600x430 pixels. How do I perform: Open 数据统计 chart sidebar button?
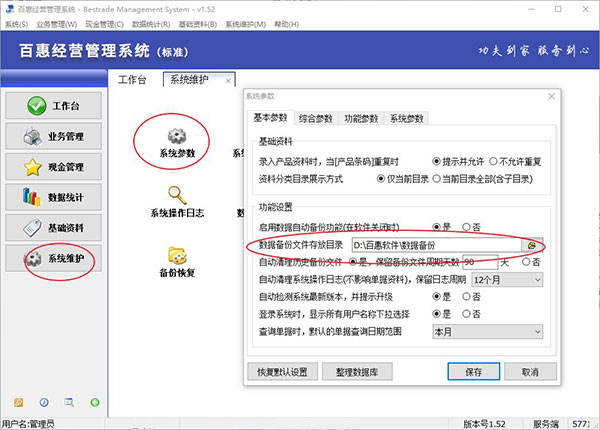click(x=54, y=197)
